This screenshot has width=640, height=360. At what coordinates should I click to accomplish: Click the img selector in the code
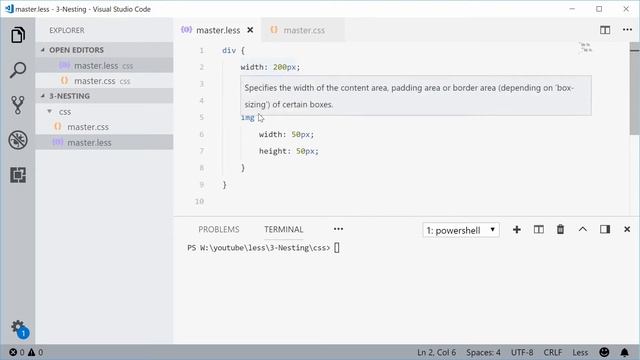(247, 118)
